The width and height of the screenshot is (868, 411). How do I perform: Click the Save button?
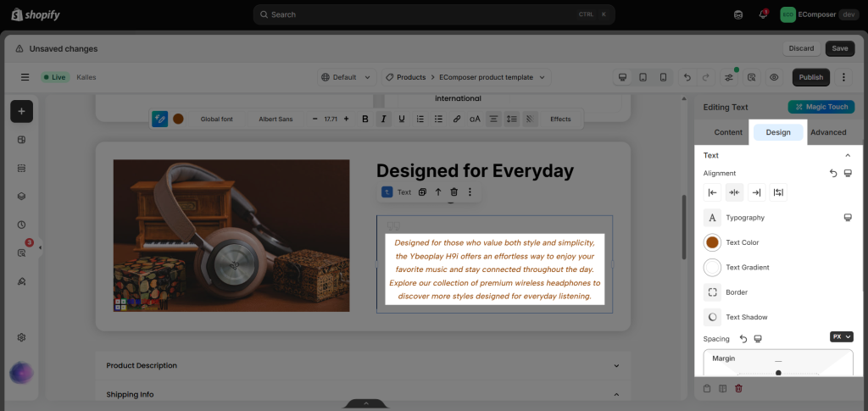pos(840,48)
